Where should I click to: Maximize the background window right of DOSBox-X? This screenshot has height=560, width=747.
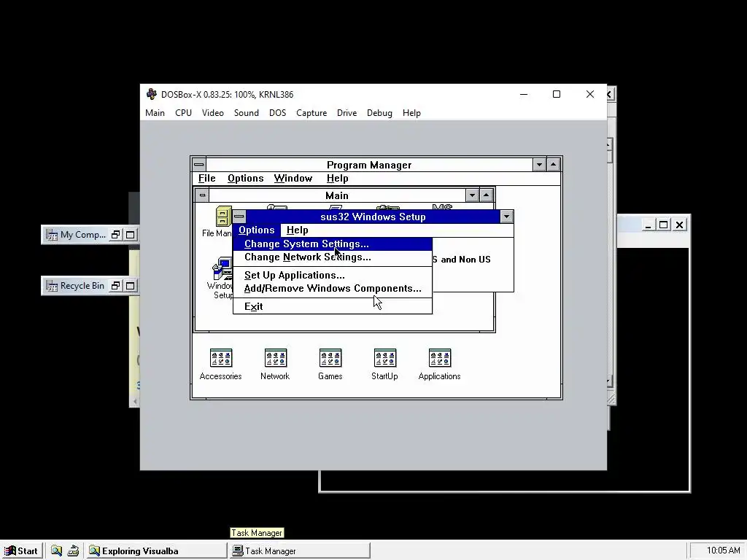[x=663, y=225]
